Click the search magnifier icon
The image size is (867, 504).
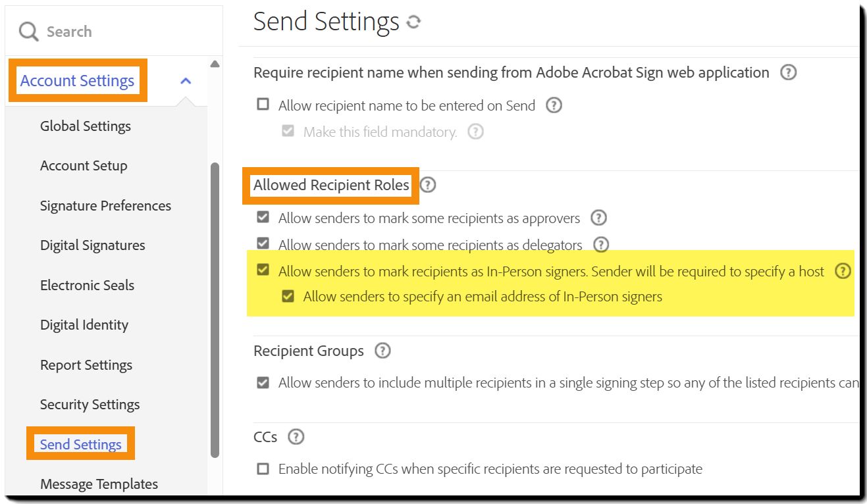coord(28,32)
